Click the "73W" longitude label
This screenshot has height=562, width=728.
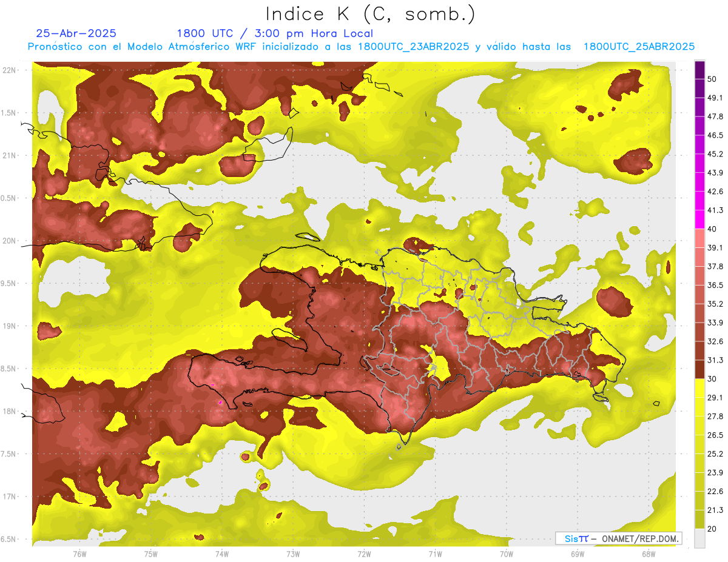[293, 554]
